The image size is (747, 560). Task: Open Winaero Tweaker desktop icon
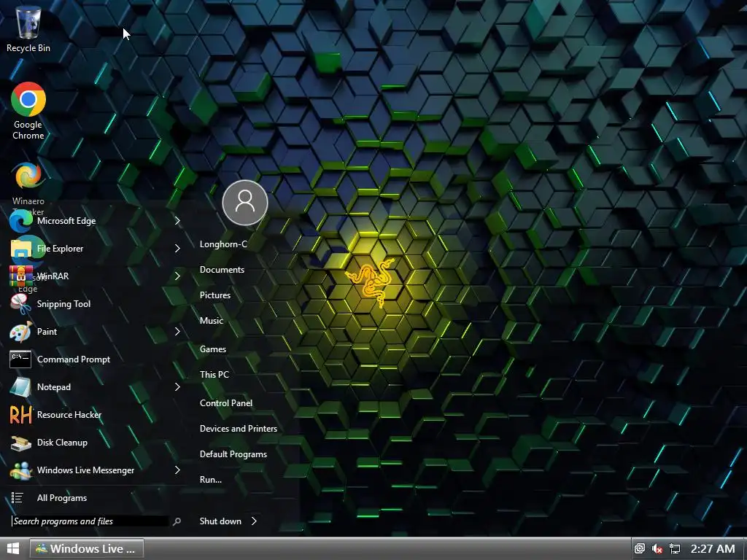tap(28, 188)
